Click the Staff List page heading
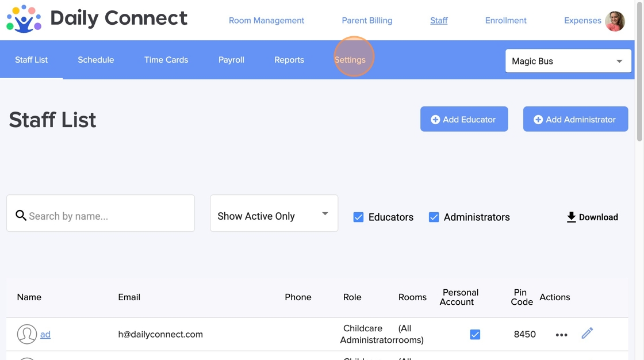 (x=52, y=120)
